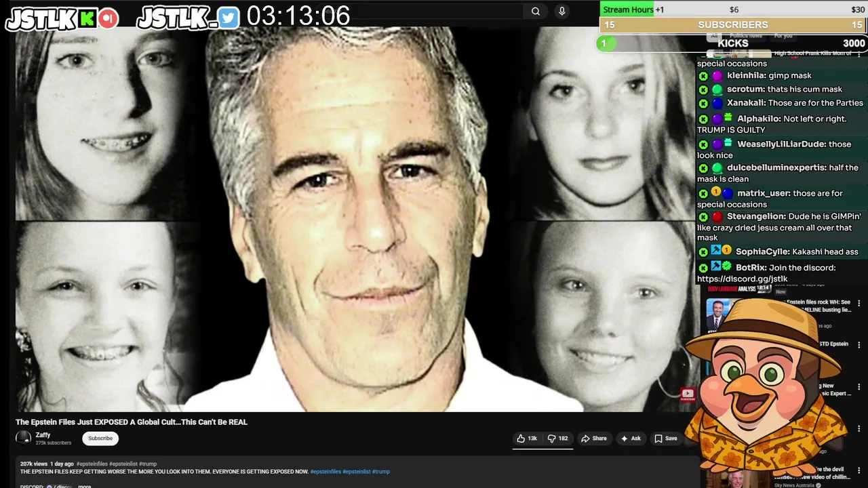Viewport: 868px width, 488px height.
Task: Click the discord.gg/jstlk link in chat
Action: [742, 279]
